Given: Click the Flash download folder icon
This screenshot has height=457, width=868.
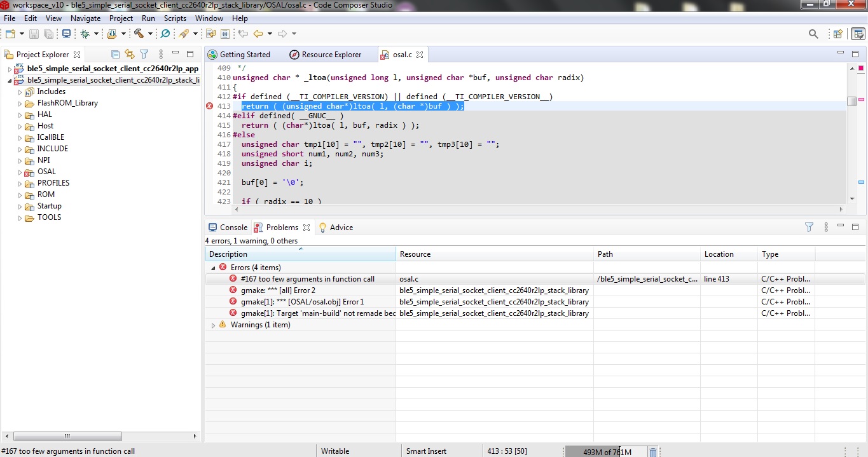Looking at the screenshot, I should click(112, 34).
